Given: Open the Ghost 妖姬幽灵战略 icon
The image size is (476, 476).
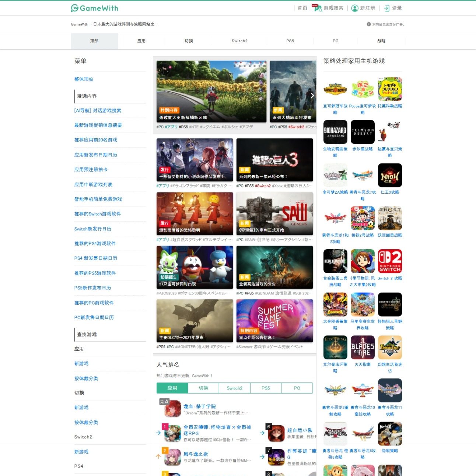Looking at the screenshot, I should (x=390, y=218).
